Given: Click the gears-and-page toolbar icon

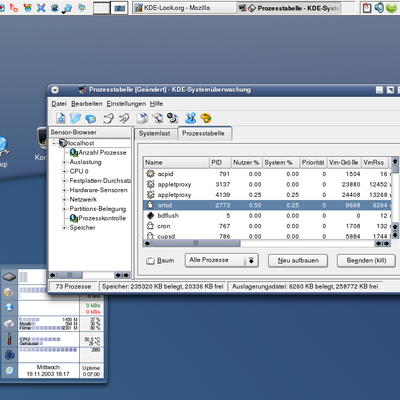Looking at the screenshot, I should click(x=172, y=118).
